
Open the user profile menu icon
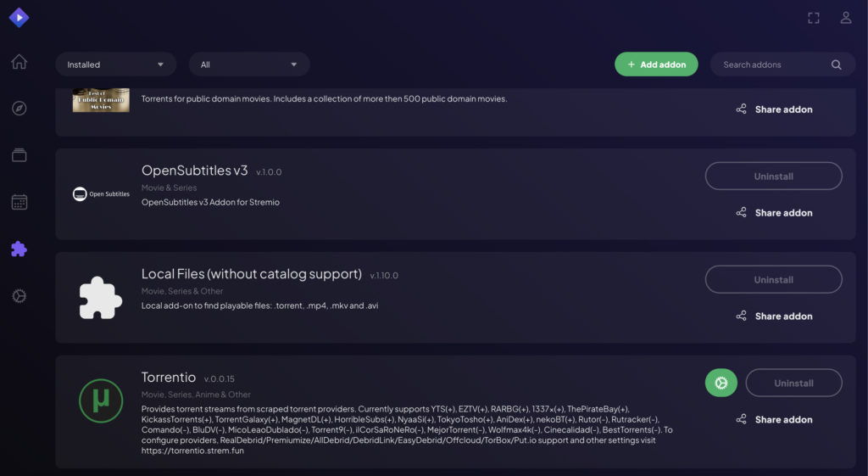[x=846, y=18]
